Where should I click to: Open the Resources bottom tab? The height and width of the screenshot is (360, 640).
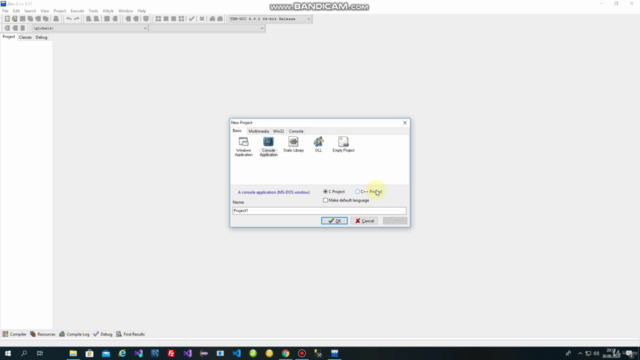[x=43, y=334]
